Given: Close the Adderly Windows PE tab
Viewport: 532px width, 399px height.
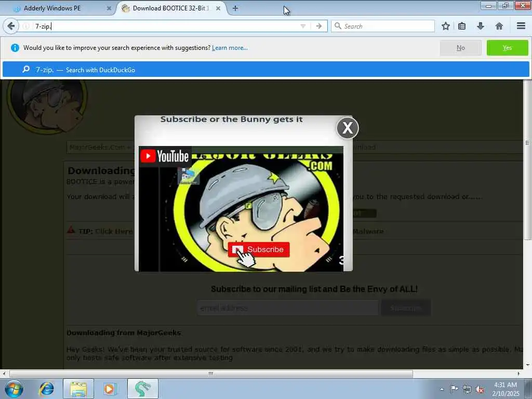Looking at the screenshot, I should click(x=109, y=8).
